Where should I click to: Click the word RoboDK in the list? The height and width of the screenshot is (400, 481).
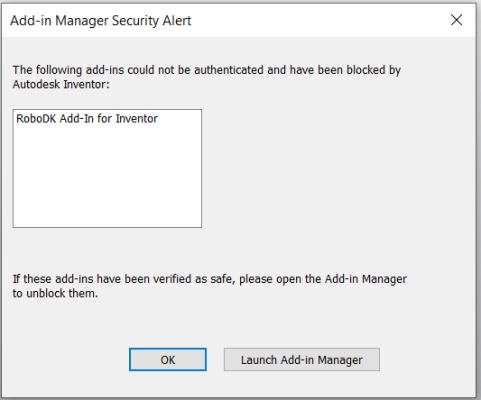pos(36,119)
